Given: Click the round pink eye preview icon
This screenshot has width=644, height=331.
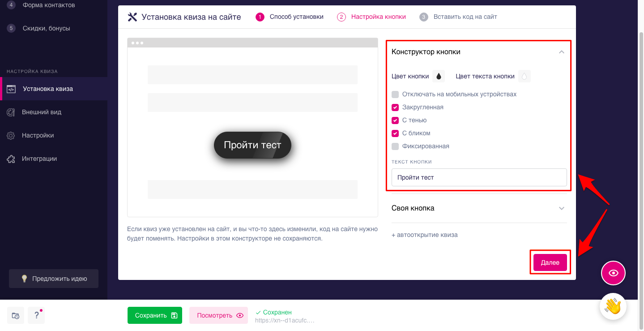Looking at the screenshot, I should click(x=613, y=273).
